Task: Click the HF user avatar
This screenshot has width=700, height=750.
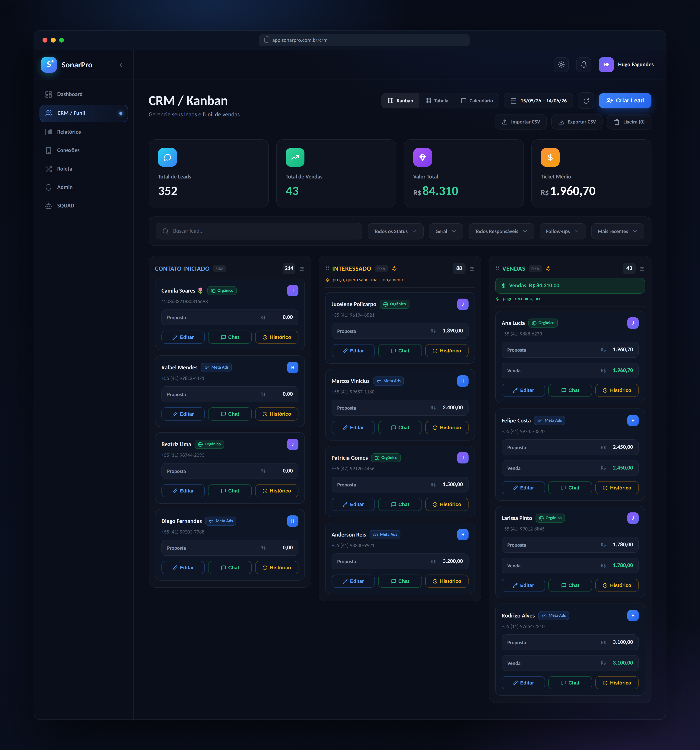Action: pyautogui.click(x=606, y=65)
